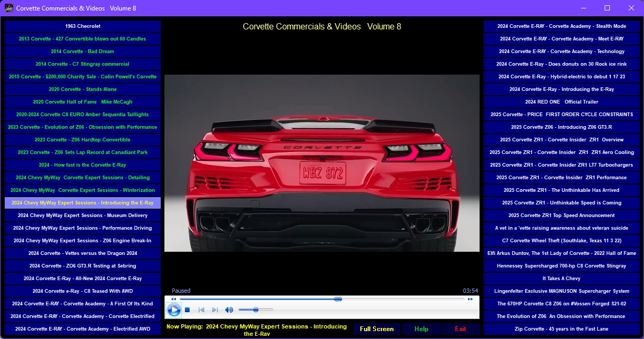Select Vettes versus the Dragon 2024
Viewport: 644px width, 339px height.
coord(82,253)
